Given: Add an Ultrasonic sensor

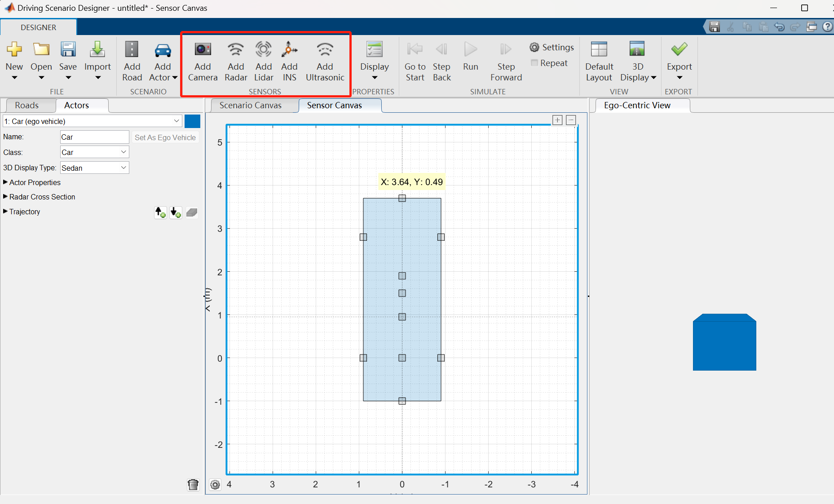Looking at the screenshot, I should [x=325, y=61].
